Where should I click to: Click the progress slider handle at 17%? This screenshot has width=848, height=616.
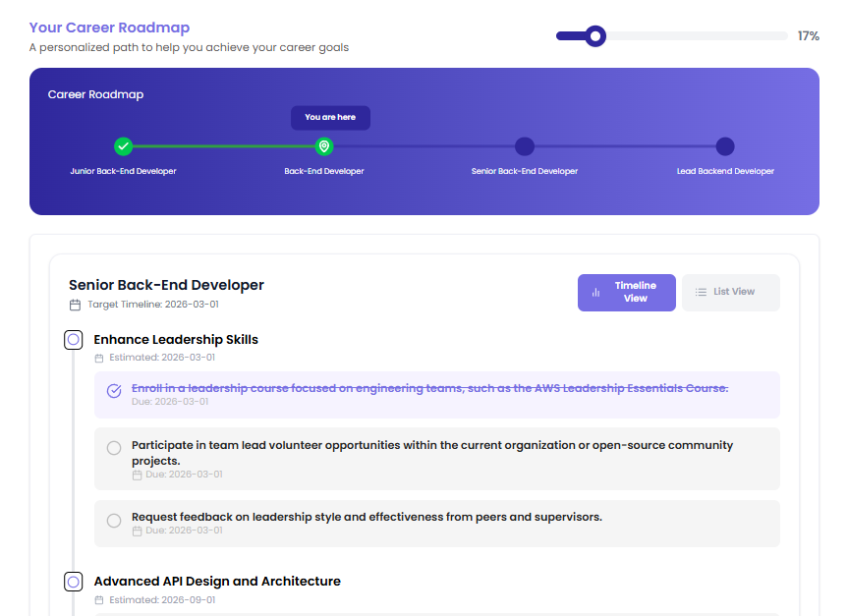coord(595,36)
